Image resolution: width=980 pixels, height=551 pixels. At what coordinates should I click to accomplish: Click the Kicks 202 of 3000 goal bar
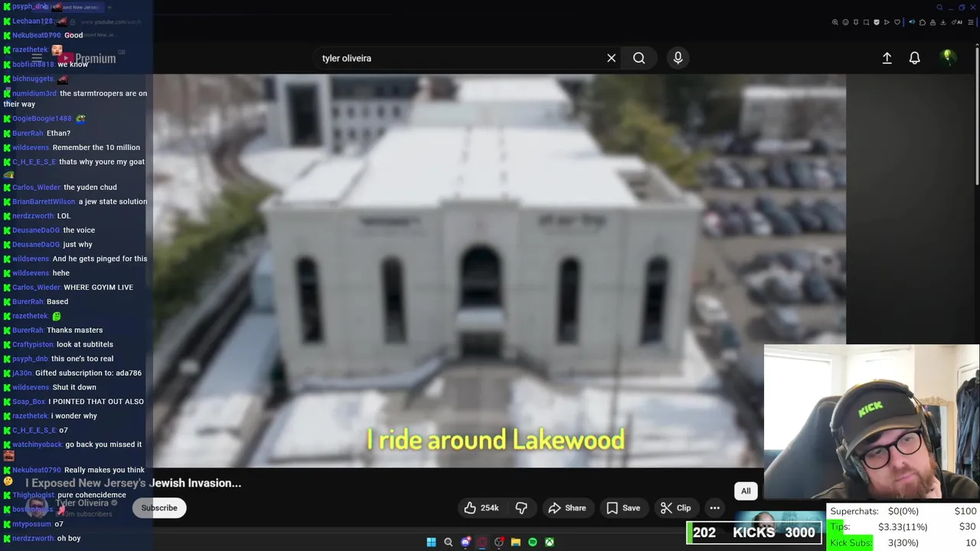click(754, 533)
